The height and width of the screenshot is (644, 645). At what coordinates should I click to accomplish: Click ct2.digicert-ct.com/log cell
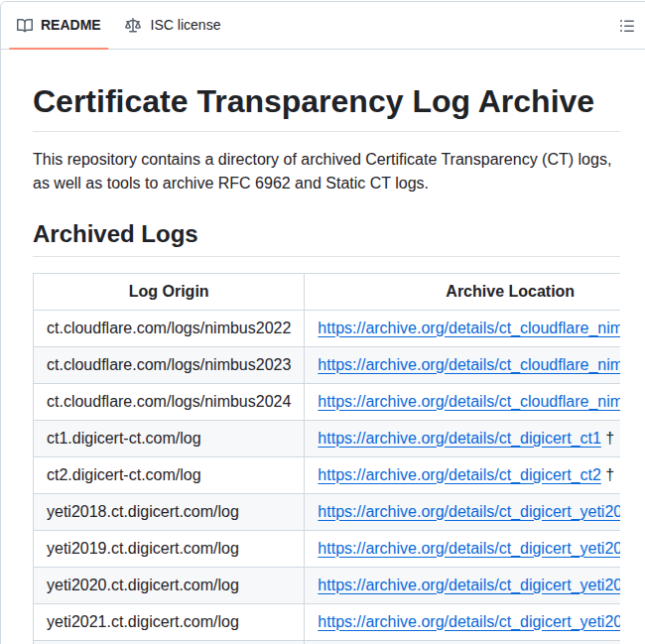coord(169,475)
